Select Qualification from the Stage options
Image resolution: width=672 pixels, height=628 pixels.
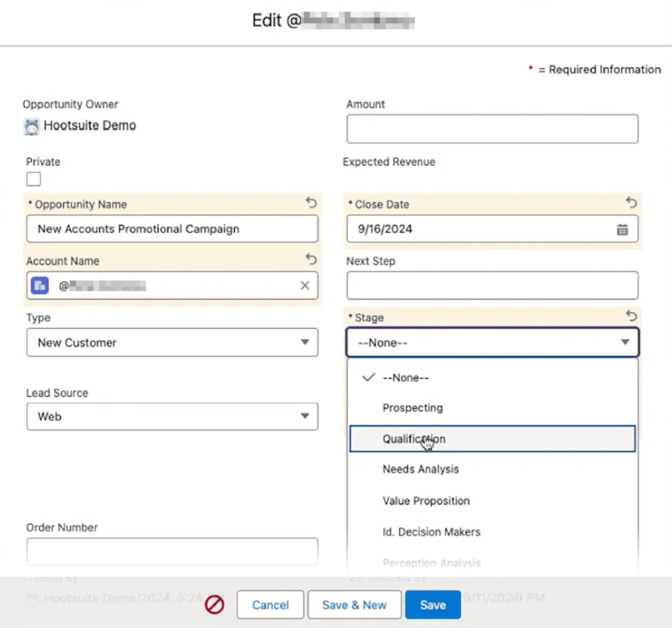pyautogui.click(x=414, y=439)
